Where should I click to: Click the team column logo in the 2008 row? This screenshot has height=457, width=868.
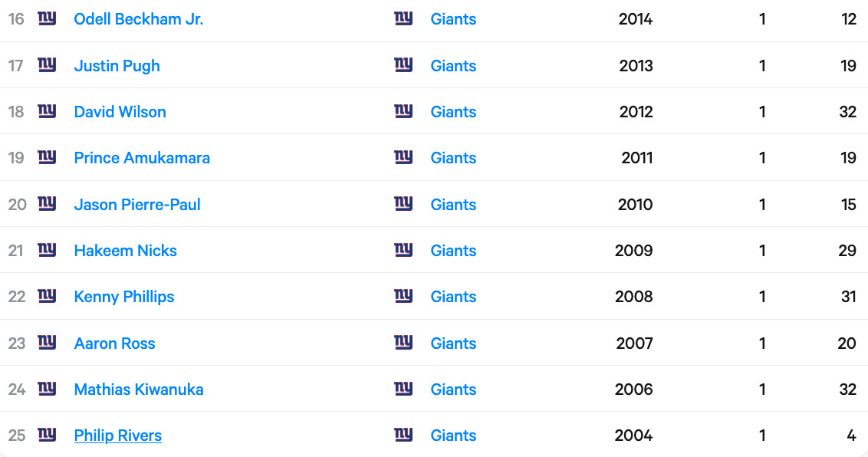(x=403, y=296)
